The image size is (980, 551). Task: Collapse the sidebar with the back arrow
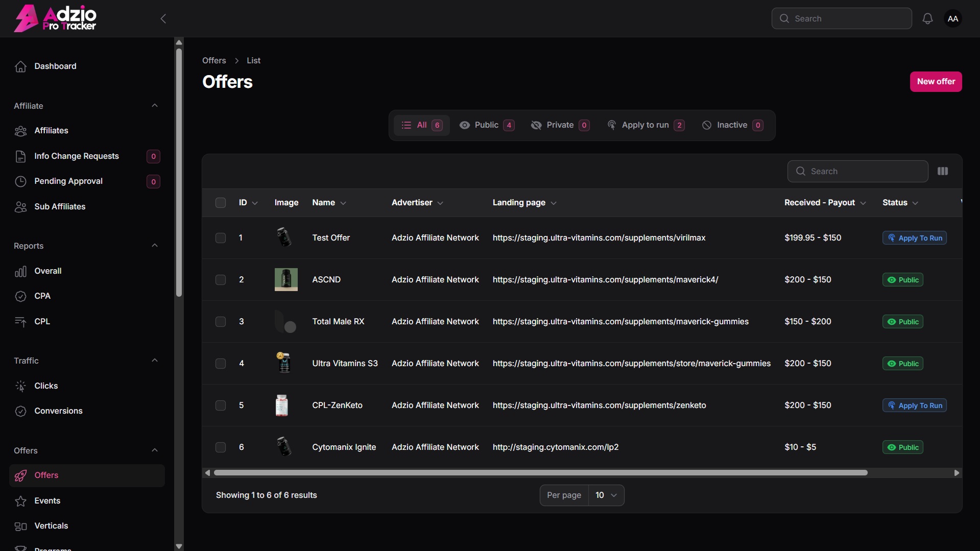[x=163, y=19]
